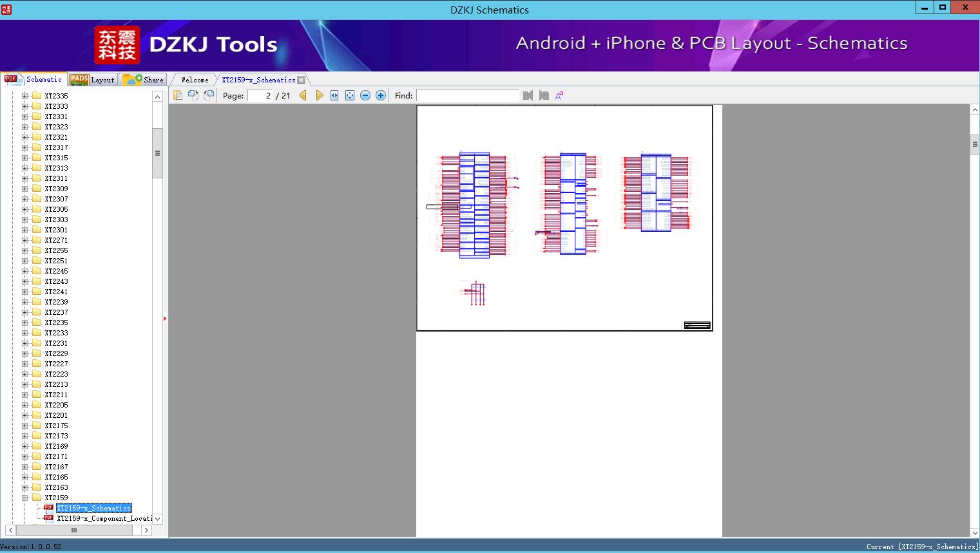Select the XT2175 tree folder
The width and height of the screenshot is (980, 553).
pos(56,426)
